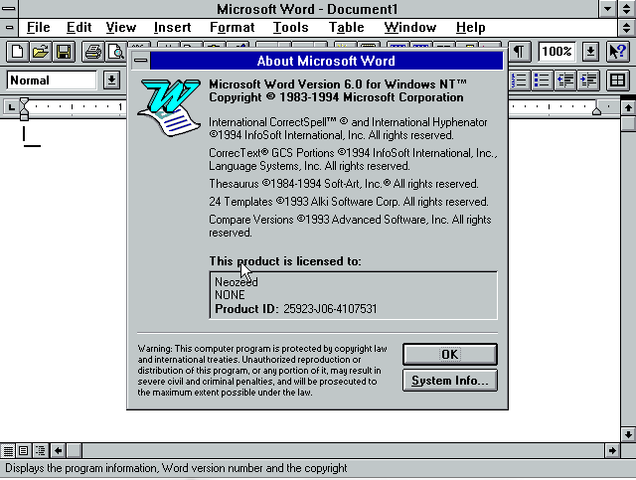Open the Table menu

tap(346, 28)
